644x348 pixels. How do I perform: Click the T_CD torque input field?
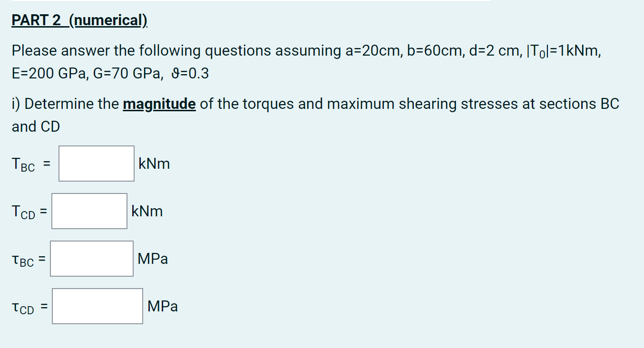(x=89, y=211)
